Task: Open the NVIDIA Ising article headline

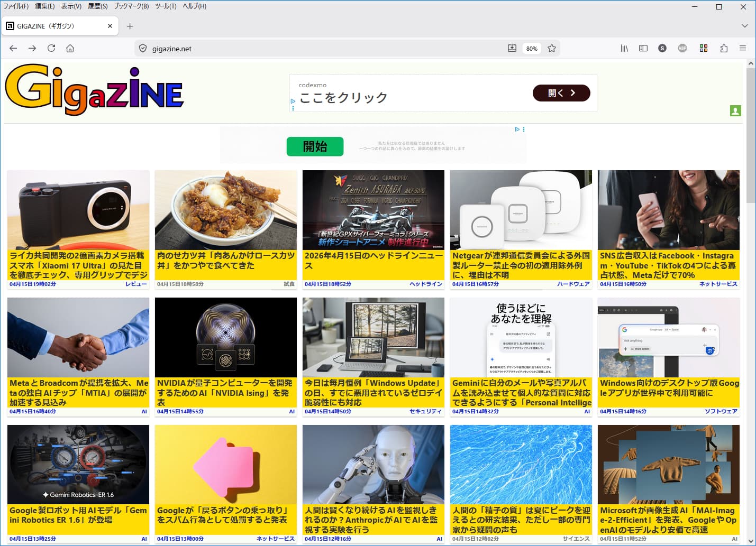Action: pos(225,392)
